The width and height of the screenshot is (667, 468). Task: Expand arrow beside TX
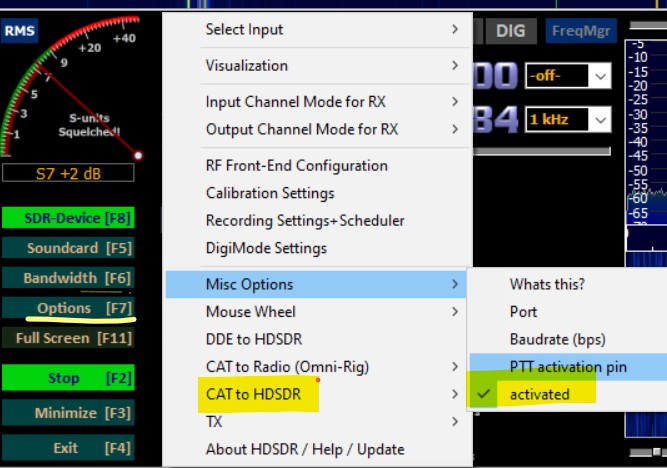pos(455,422)
